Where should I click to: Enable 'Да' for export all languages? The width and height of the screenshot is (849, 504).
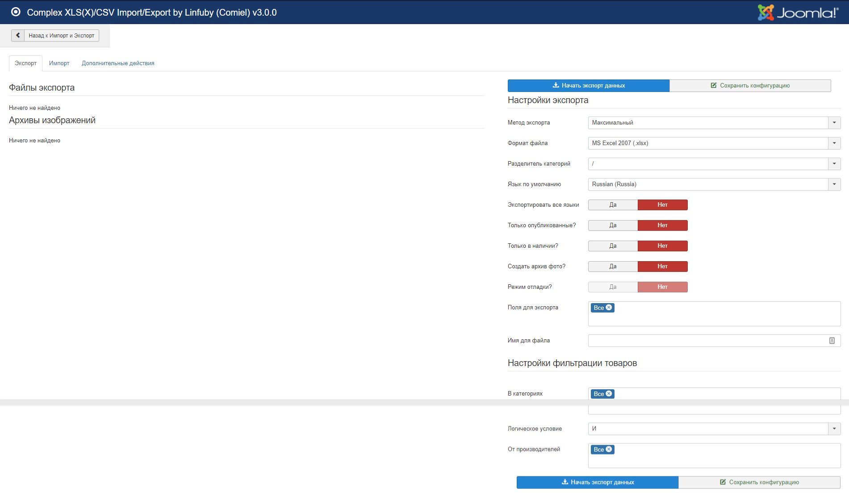pyautogui.click(x=613, y=205)
